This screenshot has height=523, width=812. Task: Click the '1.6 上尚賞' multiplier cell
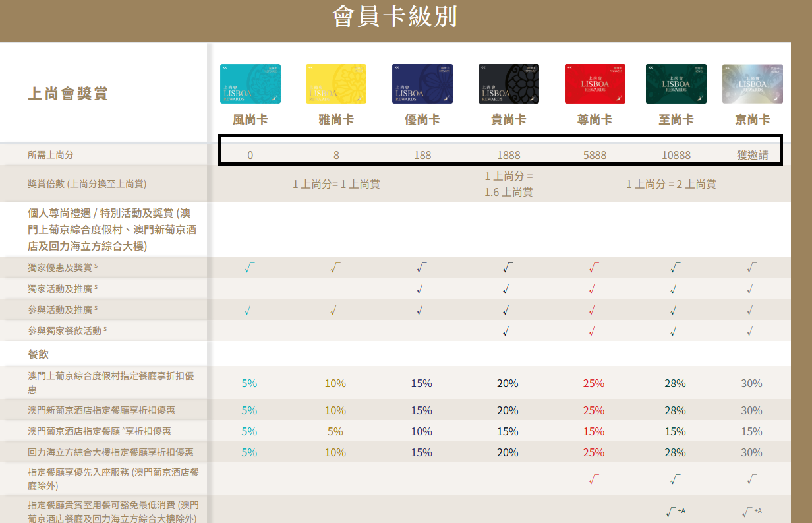(508, 184)
